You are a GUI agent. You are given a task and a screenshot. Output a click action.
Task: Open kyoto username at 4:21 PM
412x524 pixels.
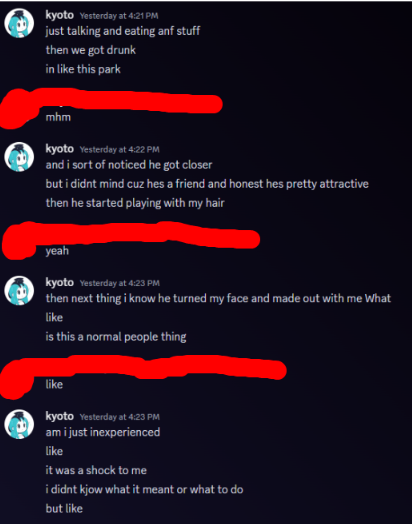pos(59,15)
